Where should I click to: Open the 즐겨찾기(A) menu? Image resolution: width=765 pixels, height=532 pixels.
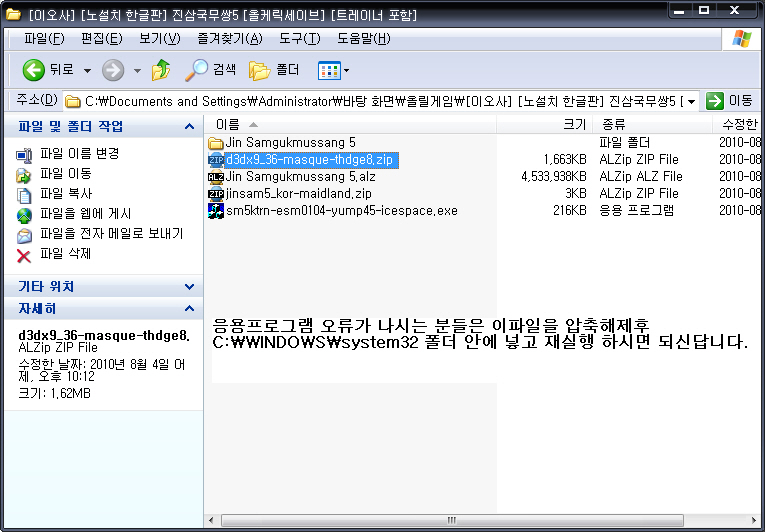229,39
